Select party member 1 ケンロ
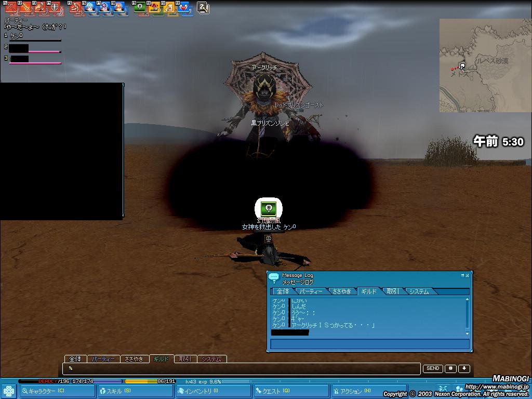Image resolution: width=532 pixels, height=399 pixels. [x=16, y=35]
